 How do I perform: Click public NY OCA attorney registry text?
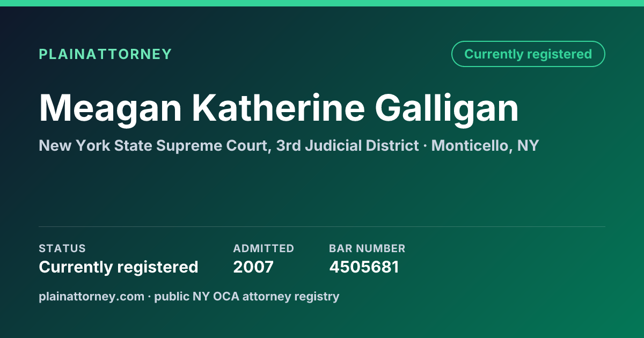(247, 296)
